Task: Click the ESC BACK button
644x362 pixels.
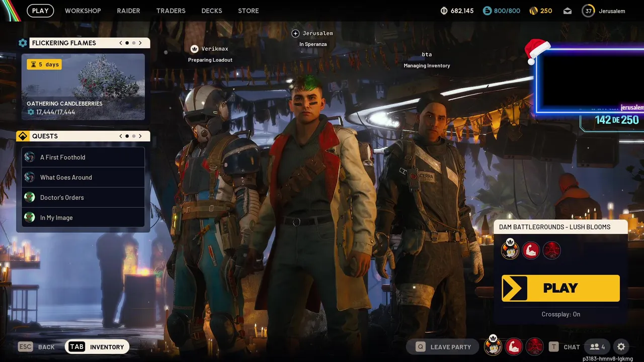Action: click(x=36, y=347)
